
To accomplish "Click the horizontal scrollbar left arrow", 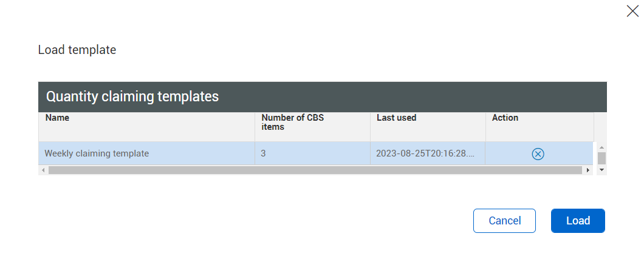I will 43,170.
